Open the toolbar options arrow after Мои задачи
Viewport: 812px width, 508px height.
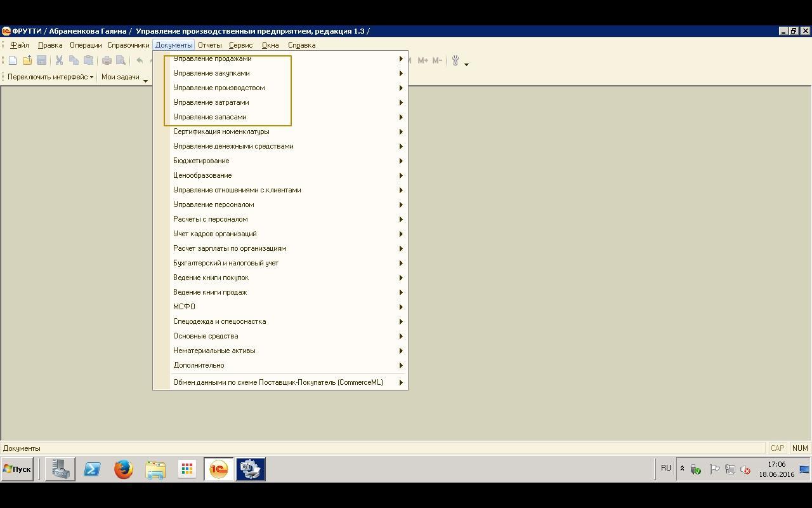[145, 80]
